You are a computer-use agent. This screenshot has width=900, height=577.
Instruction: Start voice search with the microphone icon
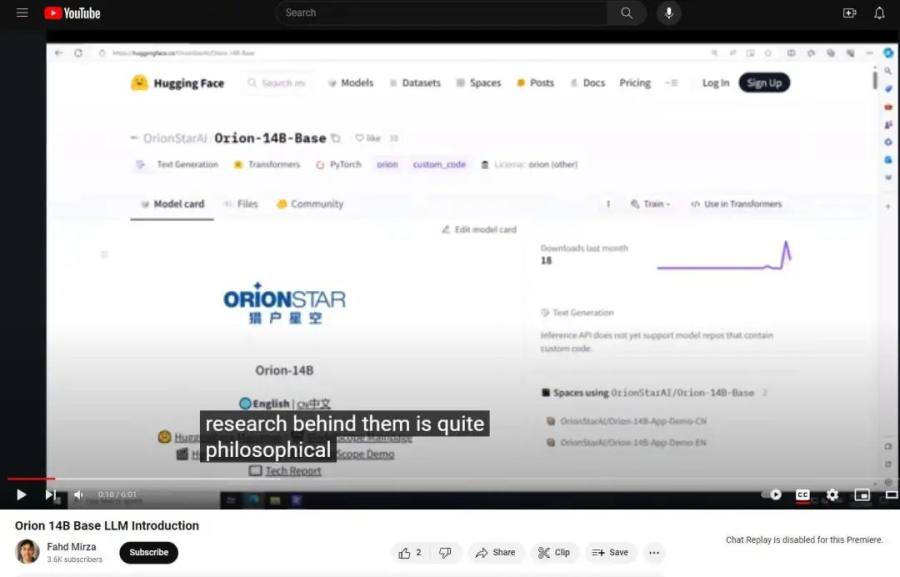(x=669, y=13)
